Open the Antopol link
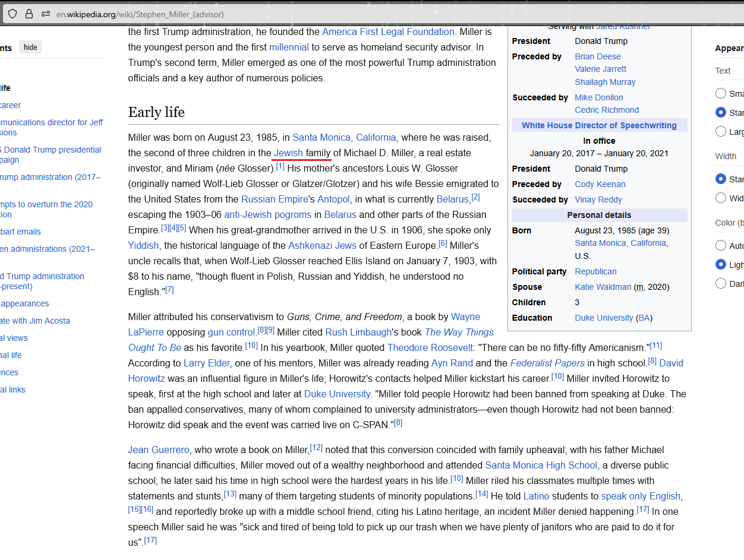Screen dimensions: 744x560 coord(333,199)
